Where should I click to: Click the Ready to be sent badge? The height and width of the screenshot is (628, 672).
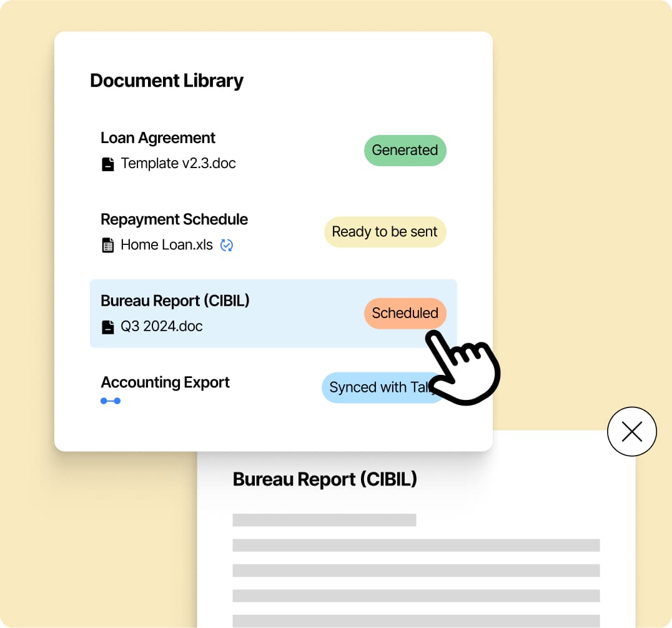(x=385, y=232)
